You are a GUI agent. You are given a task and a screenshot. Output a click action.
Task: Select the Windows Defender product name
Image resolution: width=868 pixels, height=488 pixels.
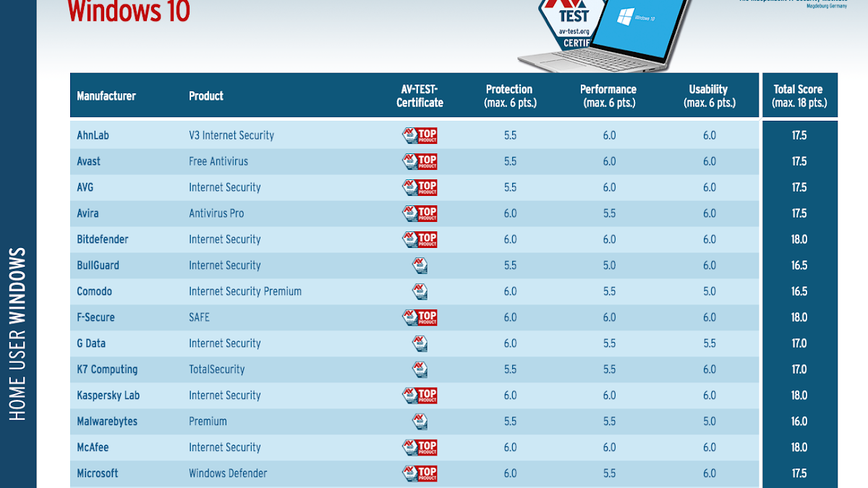pos(228,474)
